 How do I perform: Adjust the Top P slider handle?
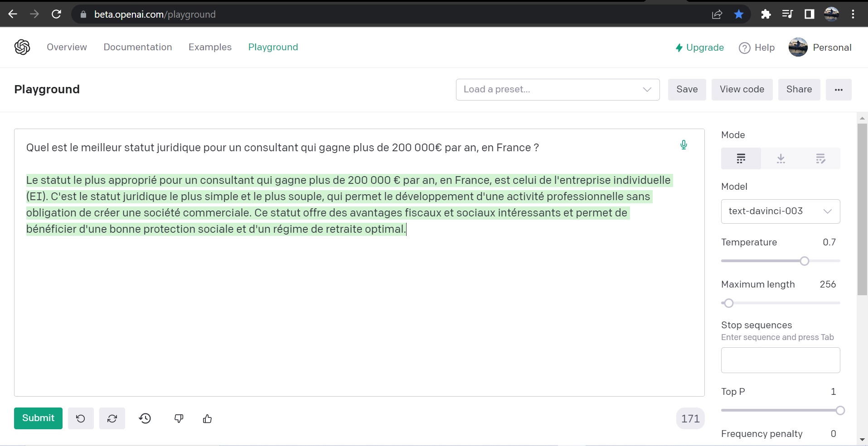pyautogui.click(x=840, y=410)
